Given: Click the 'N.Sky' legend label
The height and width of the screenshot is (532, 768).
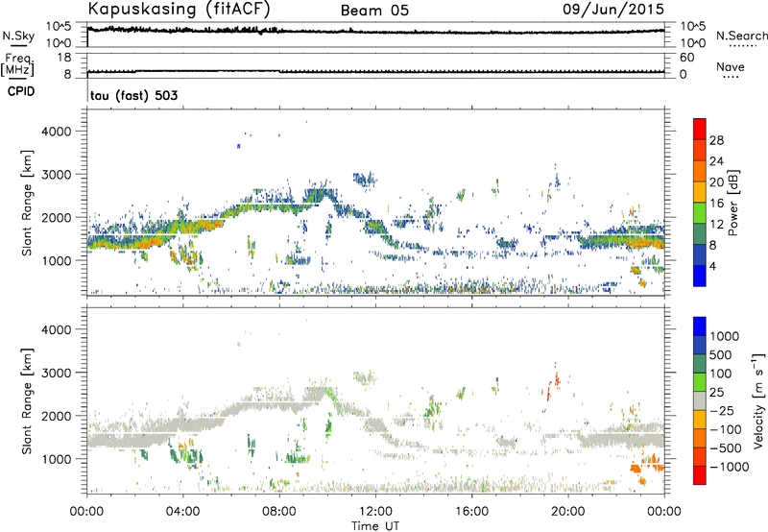Looking at the screenshot, I should (x=18, y=36).
